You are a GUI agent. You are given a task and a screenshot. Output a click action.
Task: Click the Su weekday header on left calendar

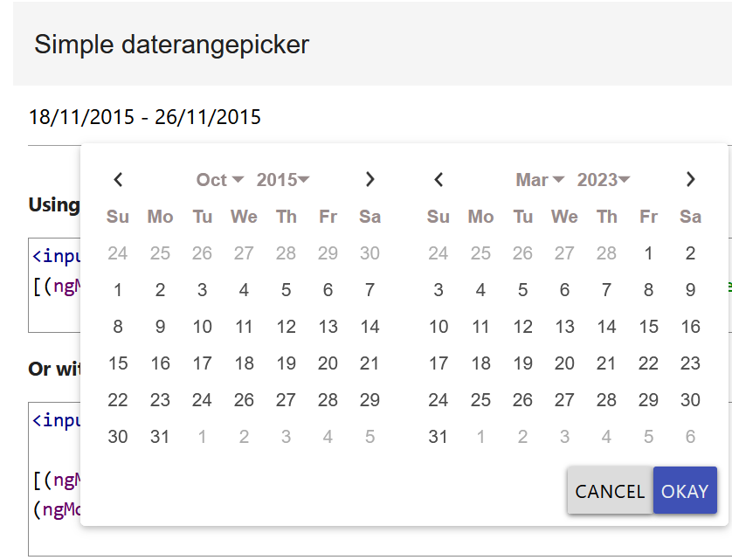(x=118, y=216)
